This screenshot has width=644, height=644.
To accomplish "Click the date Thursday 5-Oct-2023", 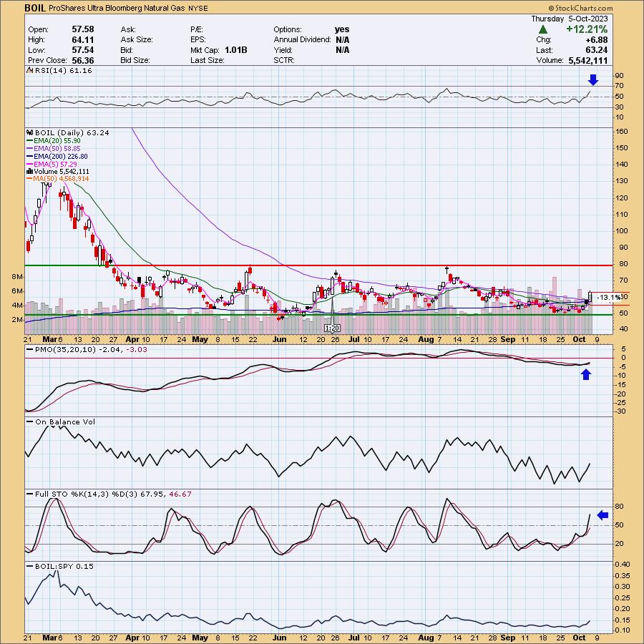I will tap(570, 19).
